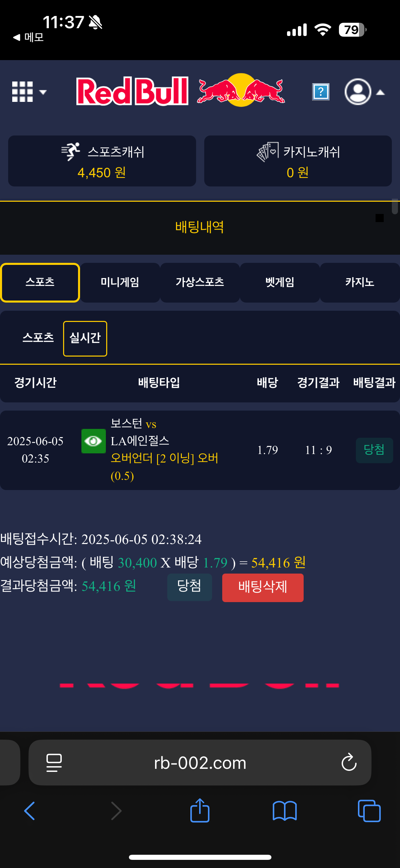Image resolution: width=400 pixels, height=868 pixels.
Task: Tap the Red Bull logo
Action: coord(180,91)
